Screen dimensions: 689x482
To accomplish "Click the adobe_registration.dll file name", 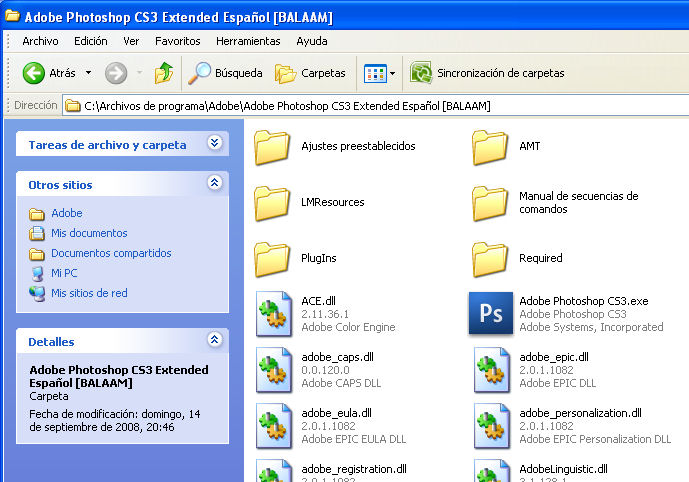I will [x=354, y=469].
